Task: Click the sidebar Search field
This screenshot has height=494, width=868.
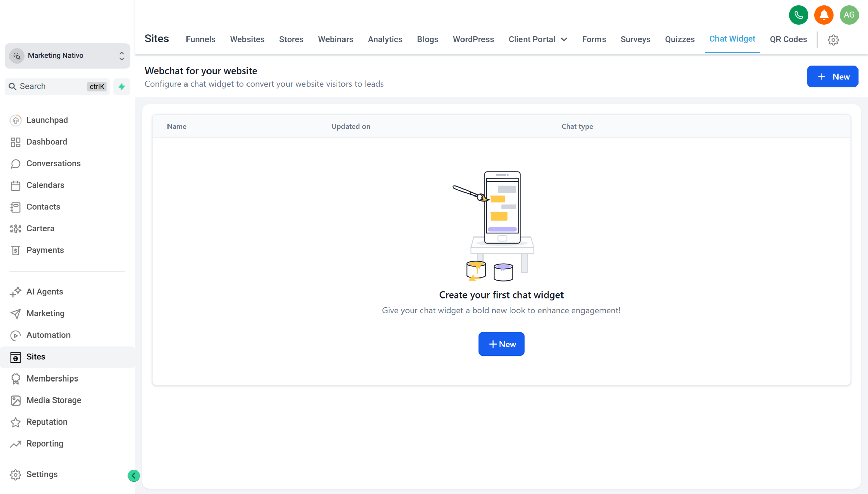Action: [57, 86]
